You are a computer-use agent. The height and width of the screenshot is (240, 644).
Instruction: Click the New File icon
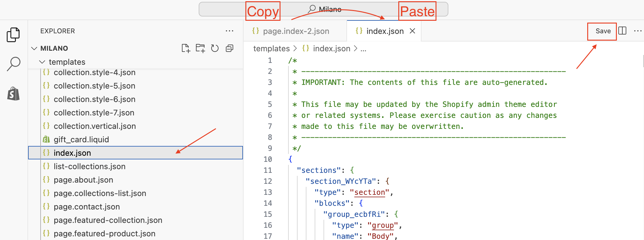tap(186, 48)
